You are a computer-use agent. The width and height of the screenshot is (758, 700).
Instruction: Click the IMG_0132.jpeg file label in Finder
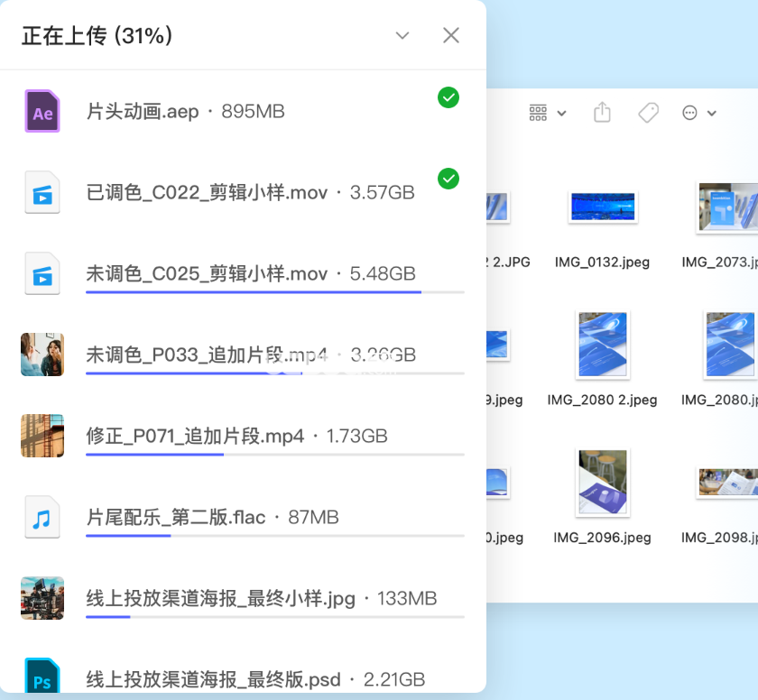[603, 262]
